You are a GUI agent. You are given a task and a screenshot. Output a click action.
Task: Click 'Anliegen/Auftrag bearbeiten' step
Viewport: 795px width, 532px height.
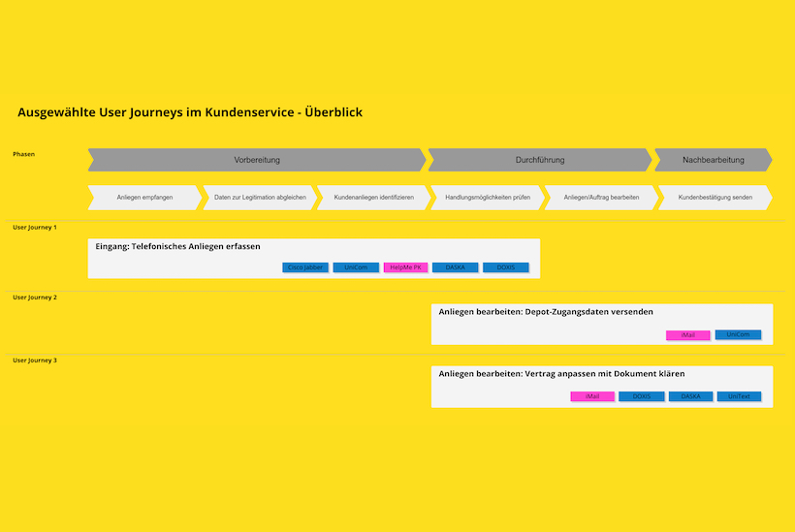(x=601, y=198)
